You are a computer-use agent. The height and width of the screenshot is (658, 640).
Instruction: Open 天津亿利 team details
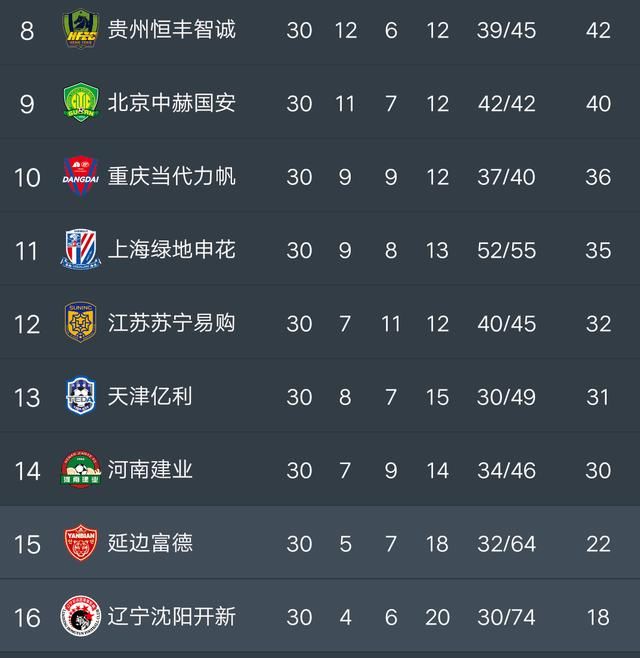150,396
